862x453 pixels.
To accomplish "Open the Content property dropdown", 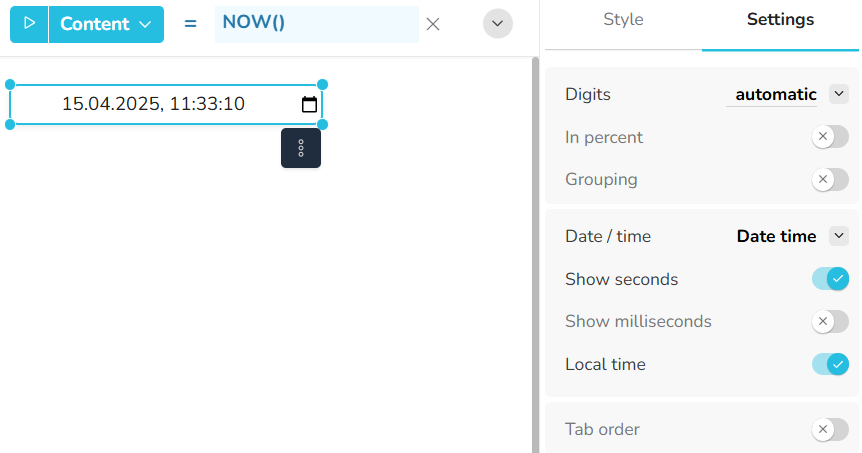I will pos(106,24).
